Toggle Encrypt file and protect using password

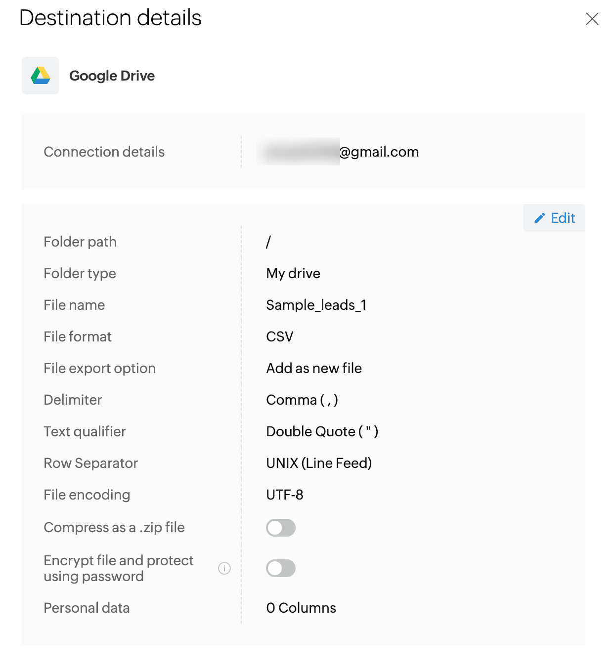coord(281,568)
